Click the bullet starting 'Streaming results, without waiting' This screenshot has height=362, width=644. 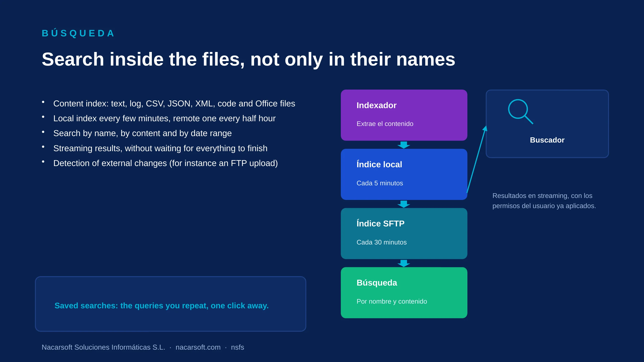160,148
